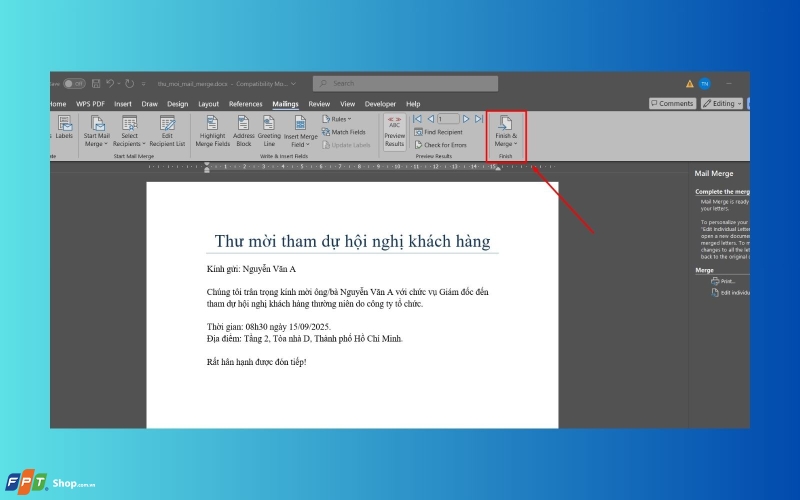Click the left indent marker on ruler
800x500 pixels.
coord(207,167)
